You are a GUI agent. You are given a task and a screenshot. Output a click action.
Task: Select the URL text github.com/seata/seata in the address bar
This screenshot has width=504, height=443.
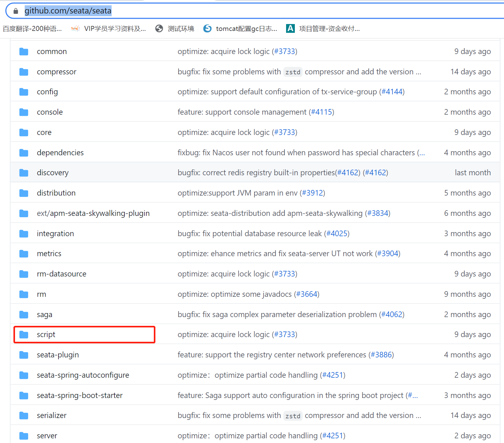pos(68,11)
